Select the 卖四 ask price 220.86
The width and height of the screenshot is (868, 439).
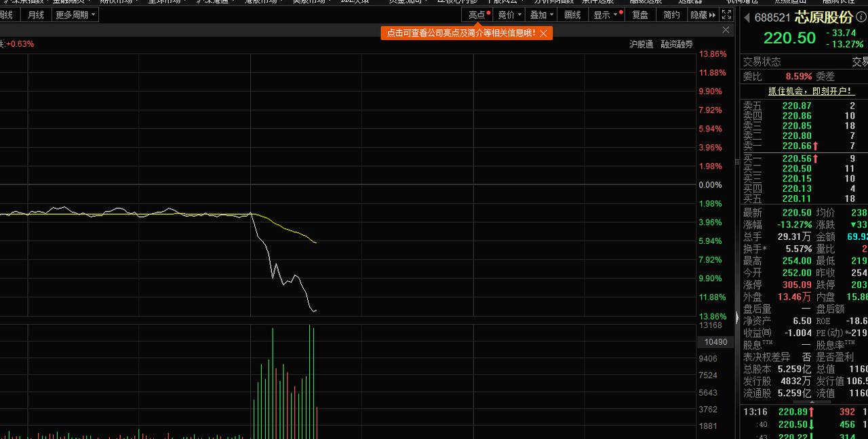(x=797, y=116)
